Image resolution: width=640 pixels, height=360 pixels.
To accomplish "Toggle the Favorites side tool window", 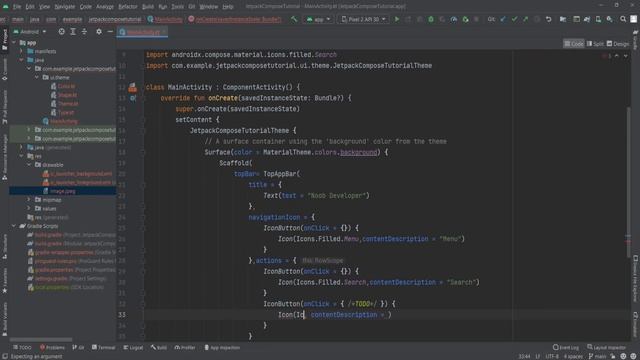I will click(x=4, y=281).
